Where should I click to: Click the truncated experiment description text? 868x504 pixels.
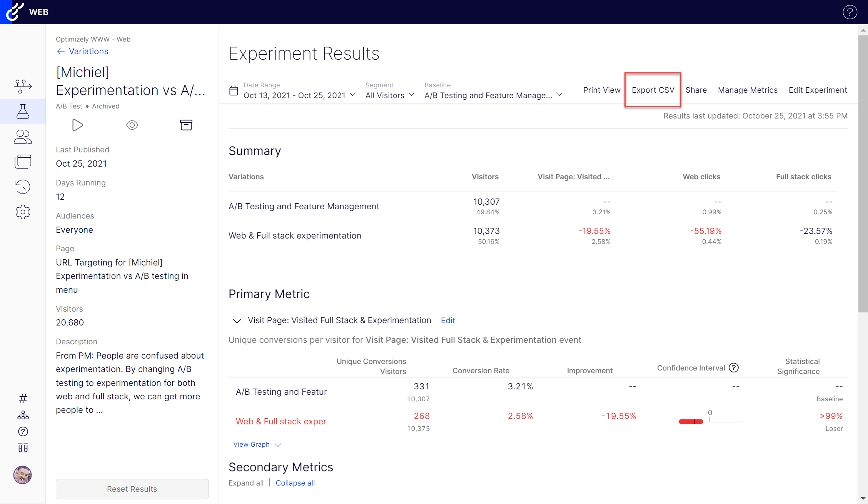[130, 383]
